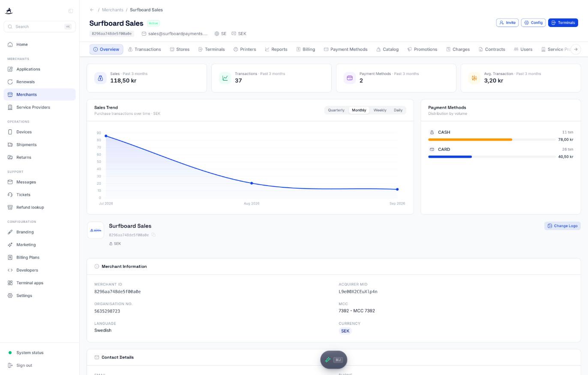Screen dimensions: 588x375
Task: Click the Config button
Action: click(534, 23)
